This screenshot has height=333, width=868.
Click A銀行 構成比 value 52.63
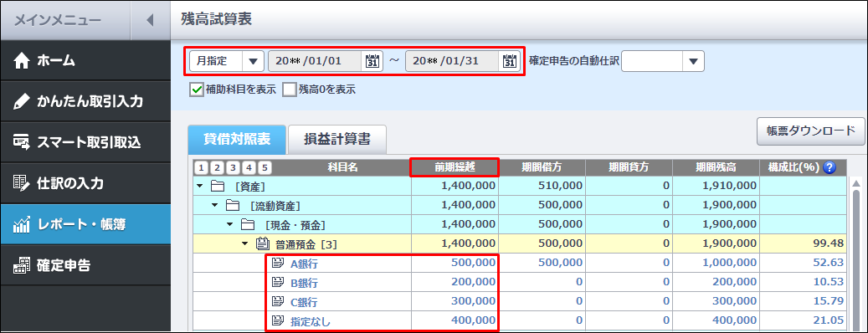(828, 264)
